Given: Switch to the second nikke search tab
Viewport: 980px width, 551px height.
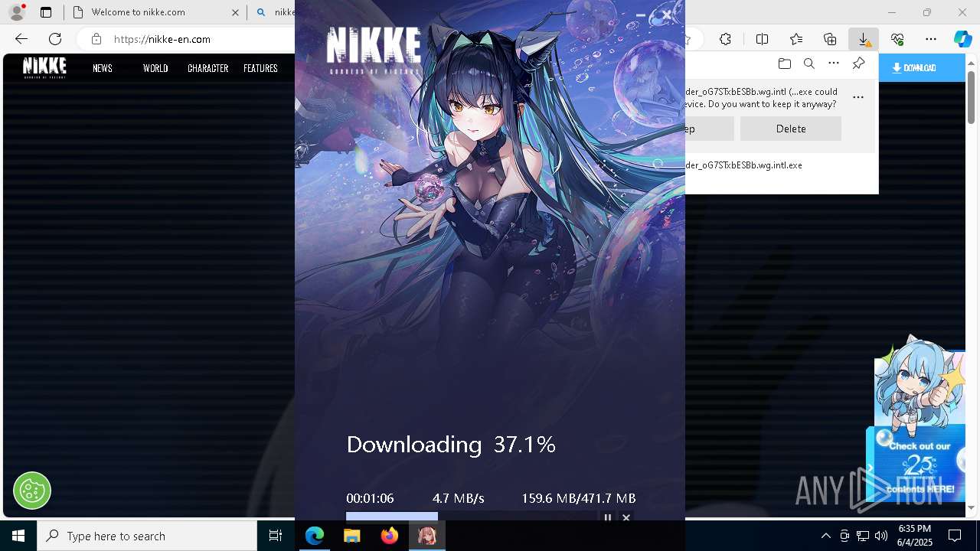Looking at the screenshot, I should [276, 12].
